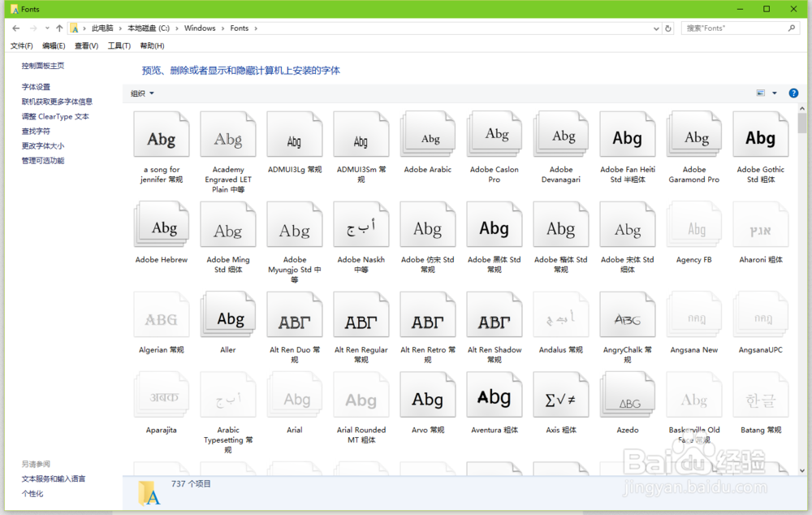The width and height of the screenshot is (812, 515).
Task: Select the Adobe Naskh font icon
Action: pos(361,224)
